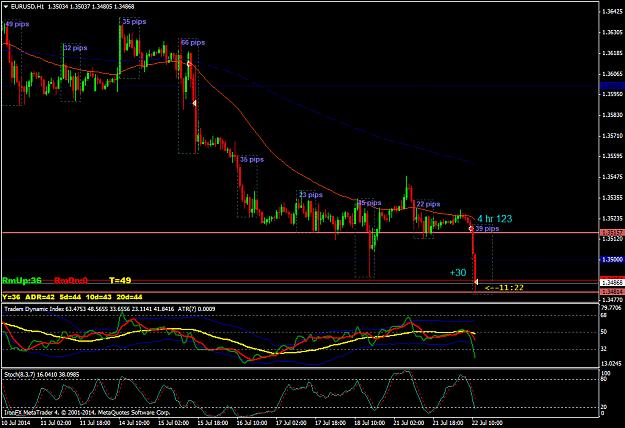Click the 79.7706 TDI scale value

pos(611,308)
